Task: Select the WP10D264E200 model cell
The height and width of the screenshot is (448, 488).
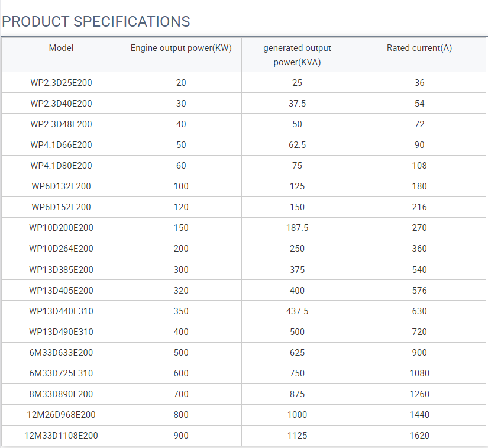Action: [x=62, y=249]
